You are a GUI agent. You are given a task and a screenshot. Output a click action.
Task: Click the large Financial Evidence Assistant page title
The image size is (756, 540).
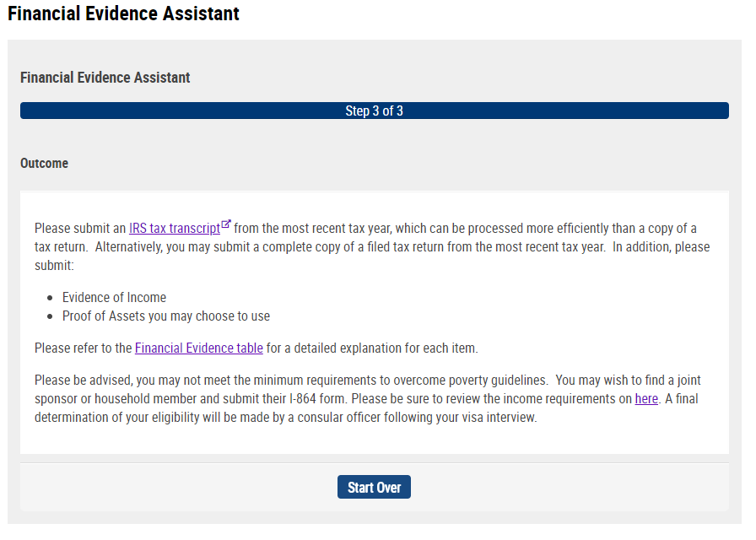[123, 13]
